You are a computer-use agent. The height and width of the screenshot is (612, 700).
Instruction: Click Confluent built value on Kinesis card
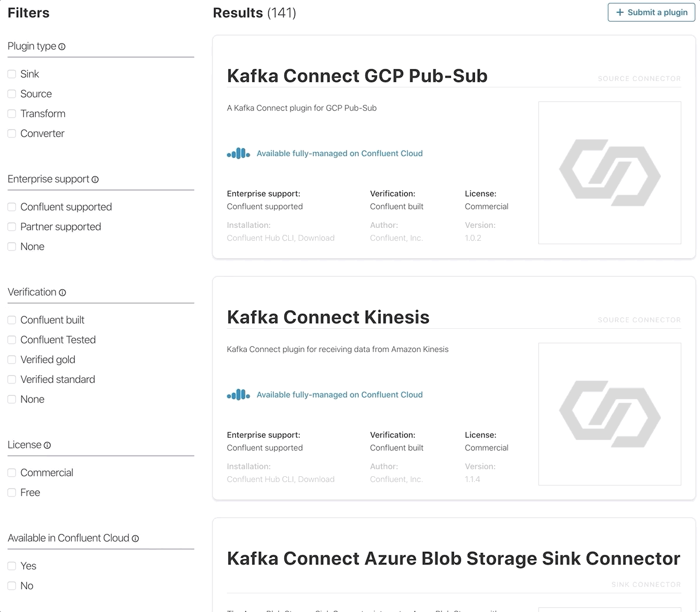(397, 448)
